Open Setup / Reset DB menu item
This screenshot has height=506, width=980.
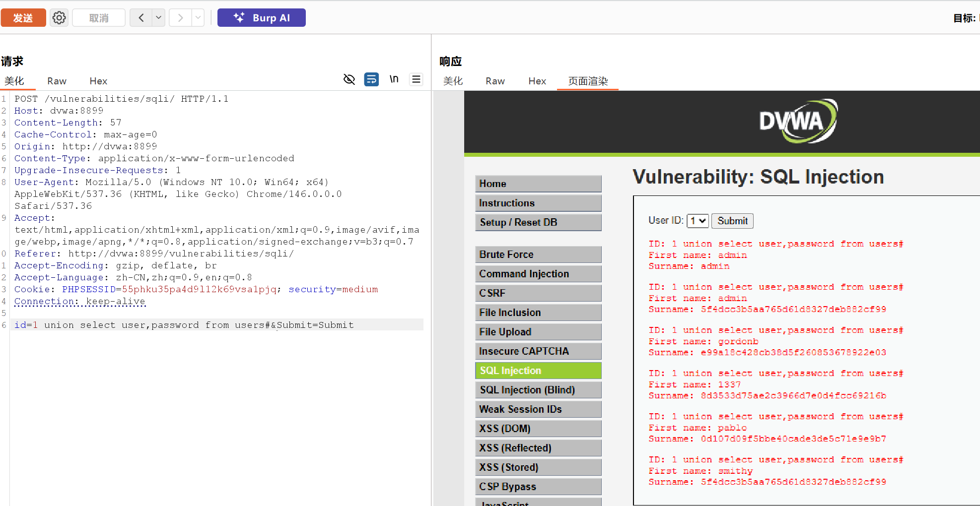538,222
